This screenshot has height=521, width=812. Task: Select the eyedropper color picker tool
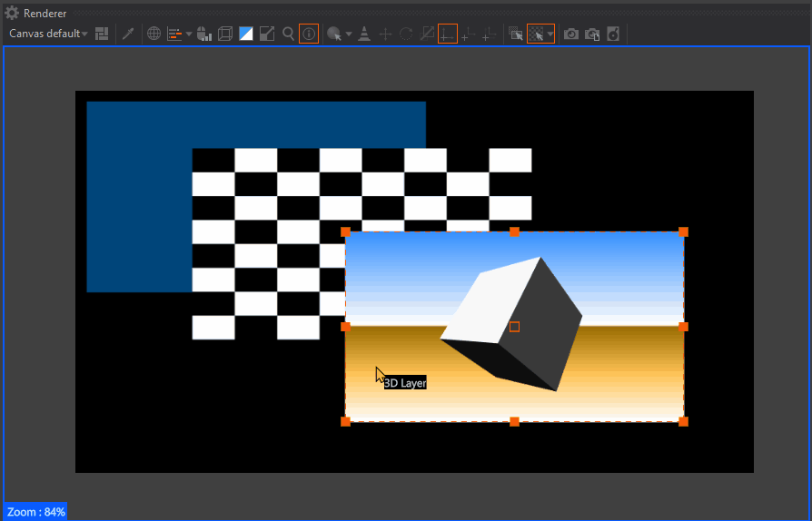(x=128, y=34)
